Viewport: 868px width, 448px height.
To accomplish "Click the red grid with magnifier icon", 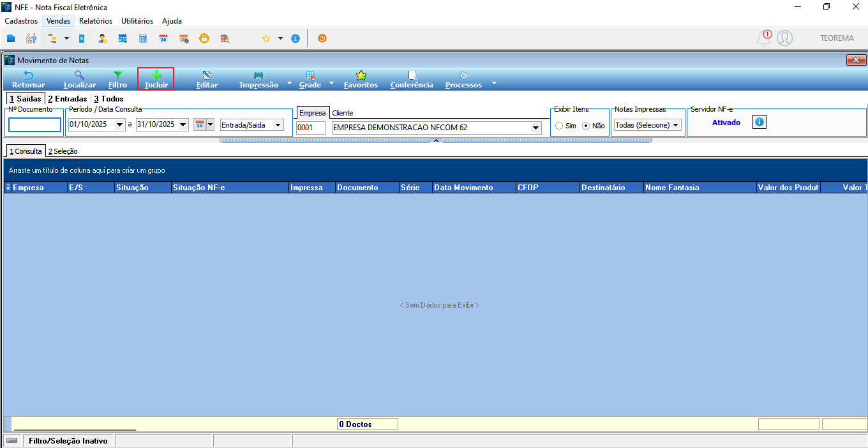I will pyautogui.click(x=225, y=38).
